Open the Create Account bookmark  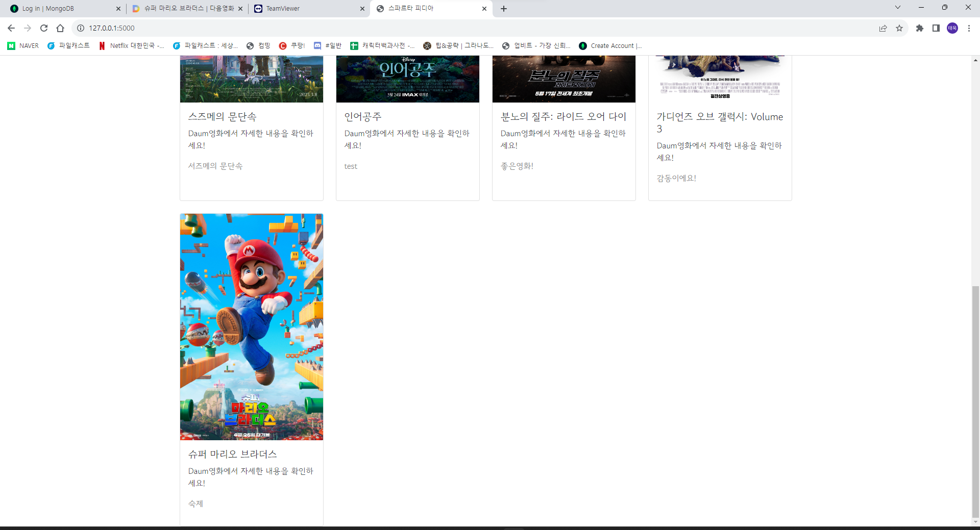tap(610, 46)
